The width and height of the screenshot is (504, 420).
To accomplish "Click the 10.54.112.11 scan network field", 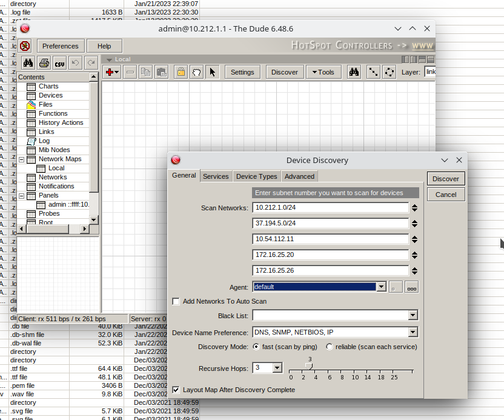I will coord(330,239).
